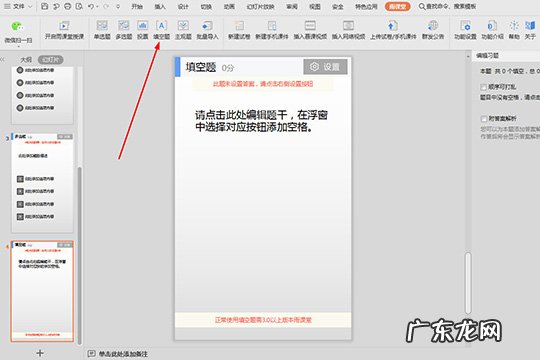Select the multiple-choice slide thumbnail 3
540x360 pixels.
(x=42, y=182)
